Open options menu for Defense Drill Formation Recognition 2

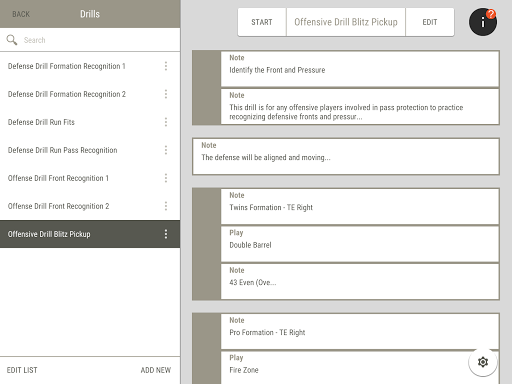click(166, 94)
